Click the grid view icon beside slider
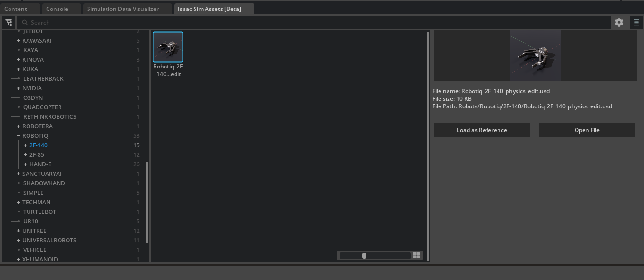The image size is (644, 280). (416, 256)
